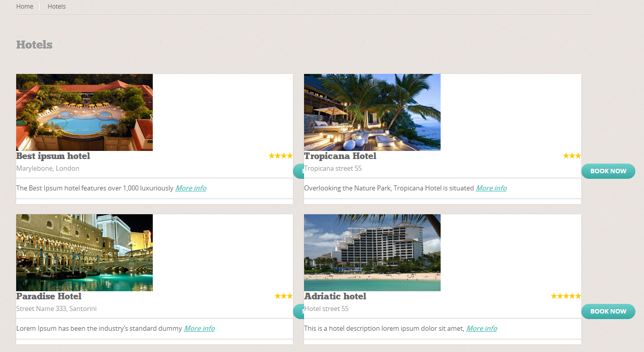Open More info for Best ipsum hotel
The width and height of the screenshot is (644, 352).
[191, 188]
